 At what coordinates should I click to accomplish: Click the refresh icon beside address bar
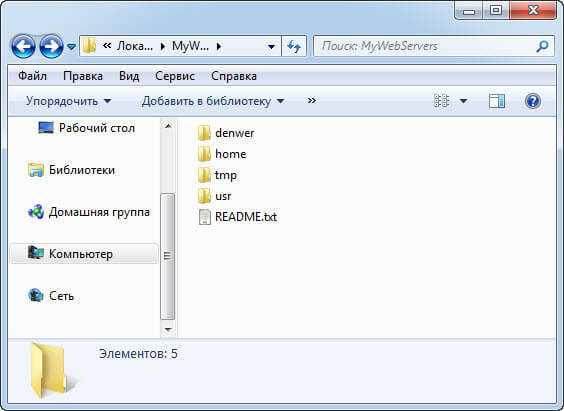(294, 46)
